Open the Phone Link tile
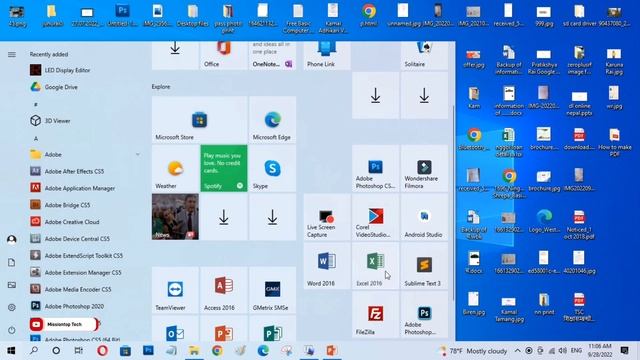 click(x=327, y=55)
